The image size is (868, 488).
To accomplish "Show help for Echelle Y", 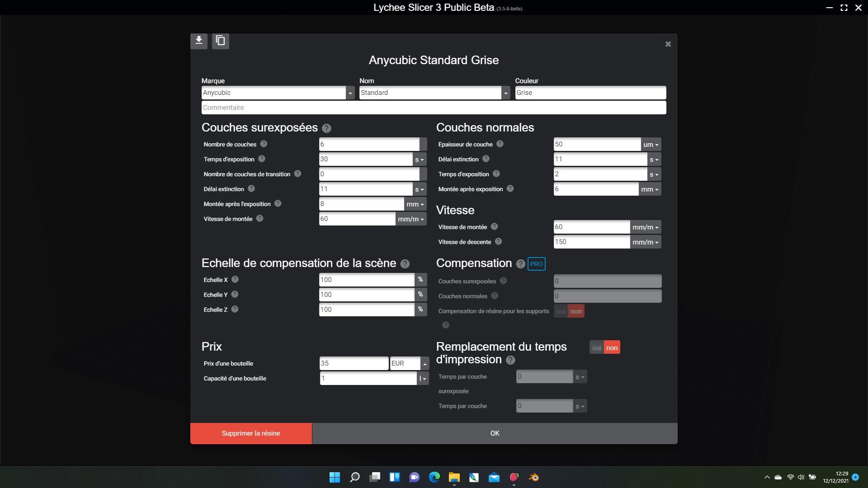I will pos(235,294).
